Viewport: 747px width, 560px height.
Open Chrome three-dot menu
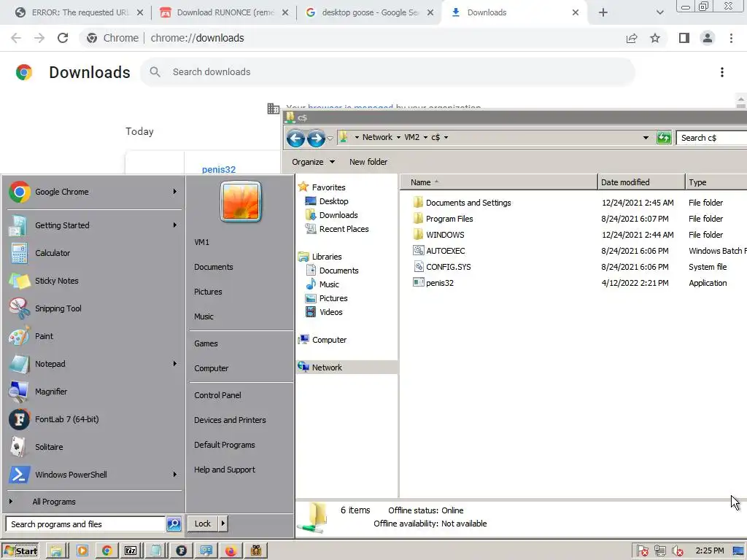[731, 38]
